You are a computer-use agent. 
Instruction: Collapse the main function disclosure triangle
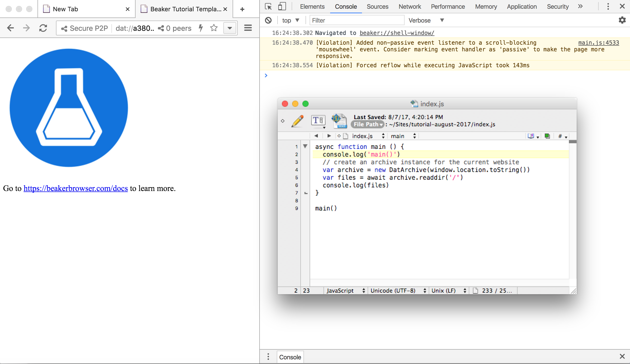(305, 147)
